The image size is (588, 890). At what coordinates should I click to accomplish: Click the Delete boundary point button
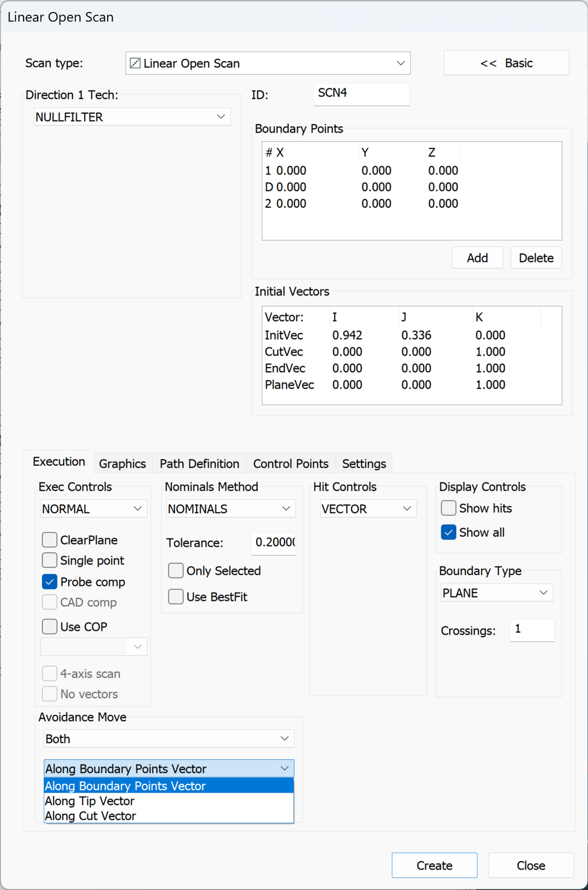point(536,258)
